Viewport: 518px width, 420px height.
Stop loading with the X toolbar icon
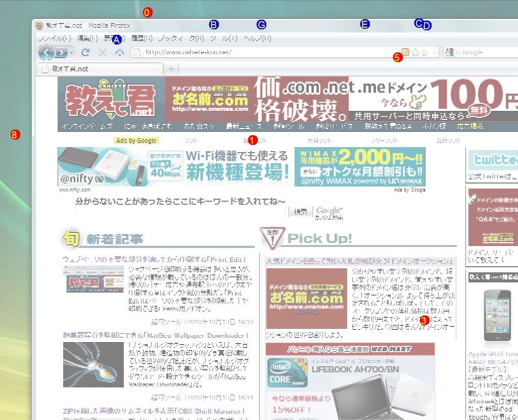[x=103, y=52]
